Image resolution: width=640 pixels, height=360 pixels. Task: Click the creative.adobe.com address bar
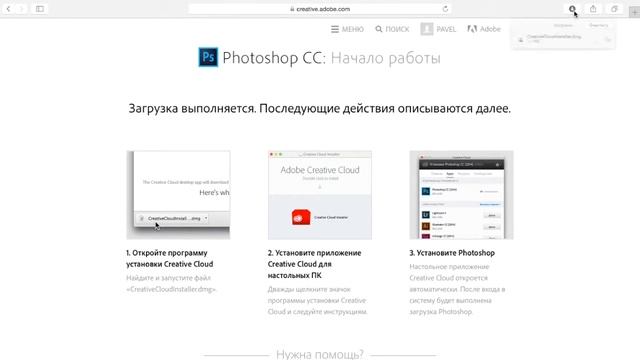click(319, 9)
